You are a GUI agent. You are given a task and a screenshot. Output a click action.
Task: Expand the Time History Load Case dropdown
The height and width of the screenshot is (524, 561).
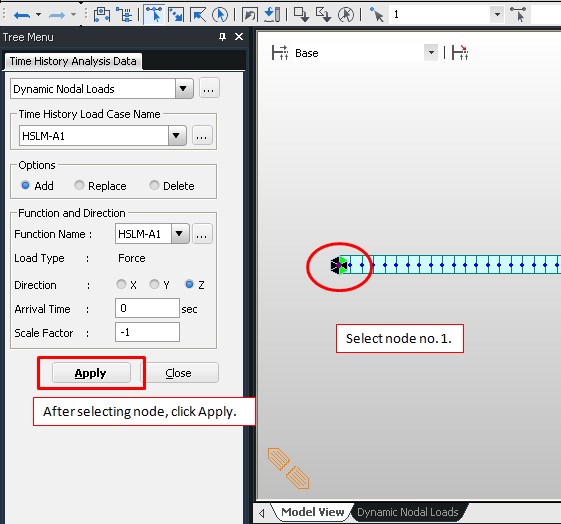click(176, 136)
